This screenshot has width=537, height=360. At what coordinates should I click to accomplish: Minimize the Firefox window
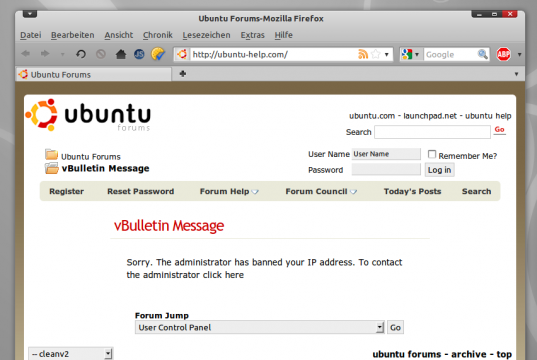click(479, 14)
